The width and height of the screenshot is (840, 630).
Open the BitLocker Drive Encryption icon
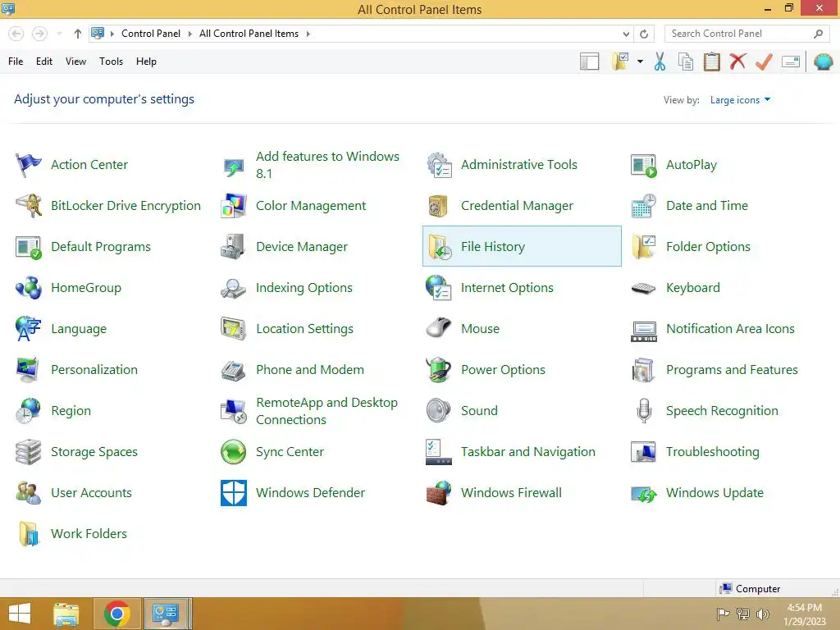(x=28, y=206)
